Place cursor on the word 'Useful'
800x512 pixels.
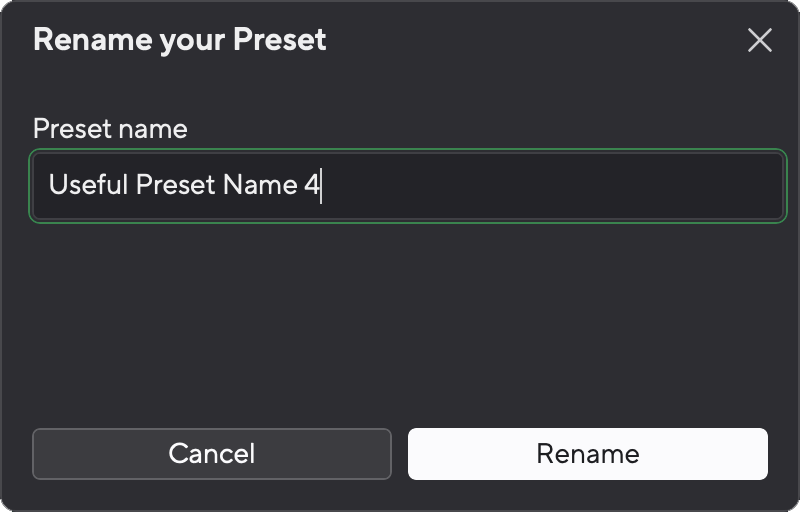click(88, 186)
